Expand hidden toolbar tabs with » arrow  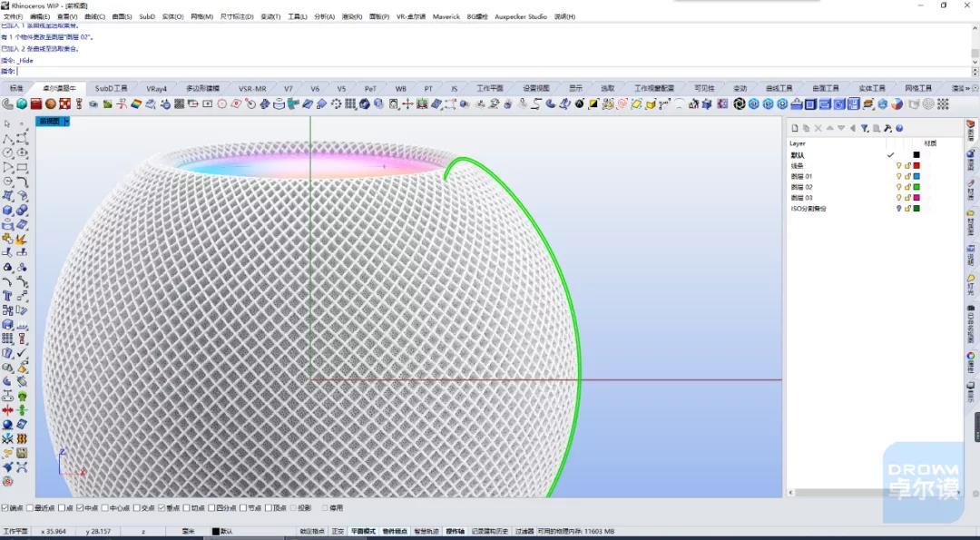tap(967, 88)
